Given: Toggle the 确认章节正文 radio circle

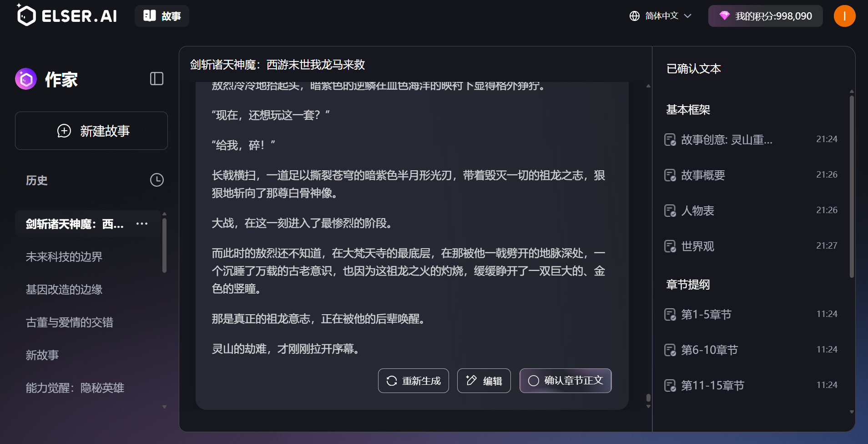Looking at the screenshot, I should 533,381.
